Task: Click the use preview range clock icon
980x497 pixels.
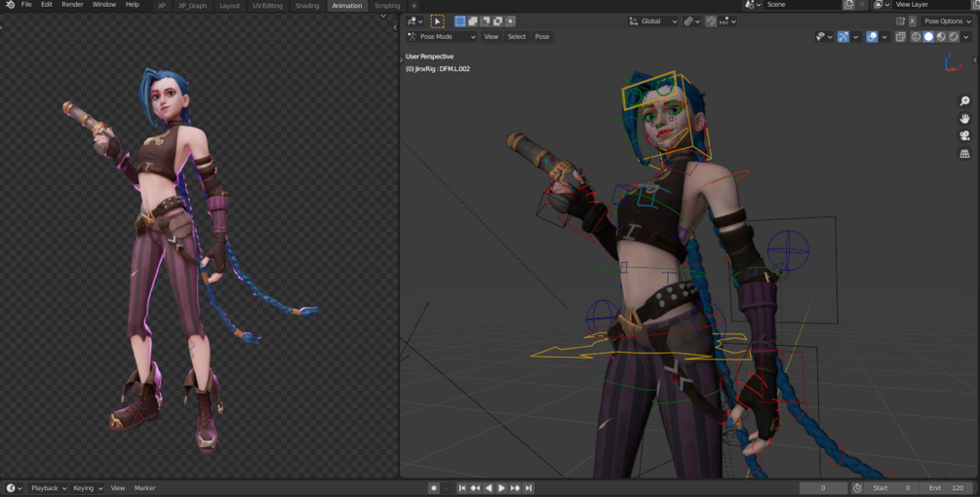Action: click(x=857, y=488)
